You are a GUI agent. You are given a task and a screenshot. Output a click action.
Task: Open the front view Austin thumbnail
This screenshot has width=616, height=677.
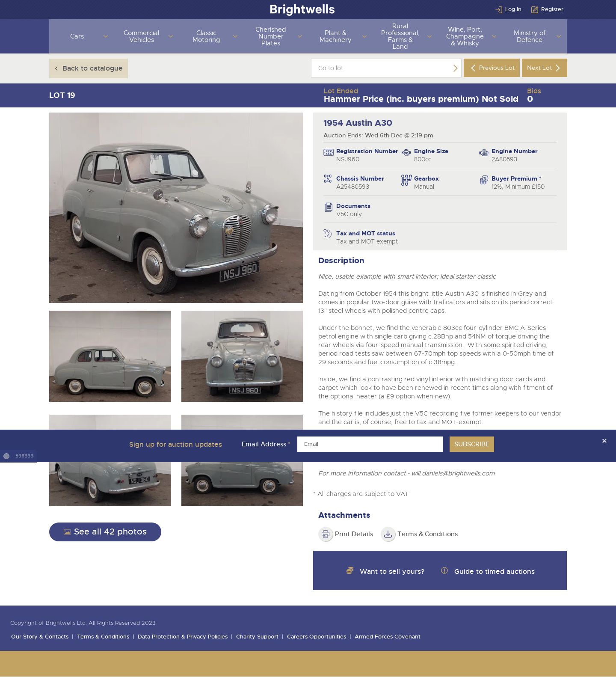click(x=242, y=356)
